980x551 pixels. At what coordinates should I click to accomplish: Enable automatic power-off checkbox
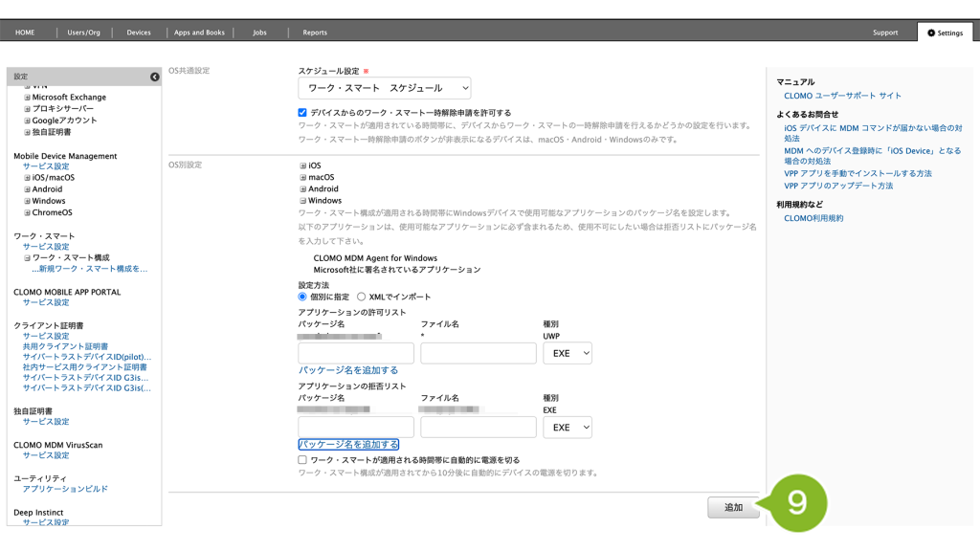(303, 460)
